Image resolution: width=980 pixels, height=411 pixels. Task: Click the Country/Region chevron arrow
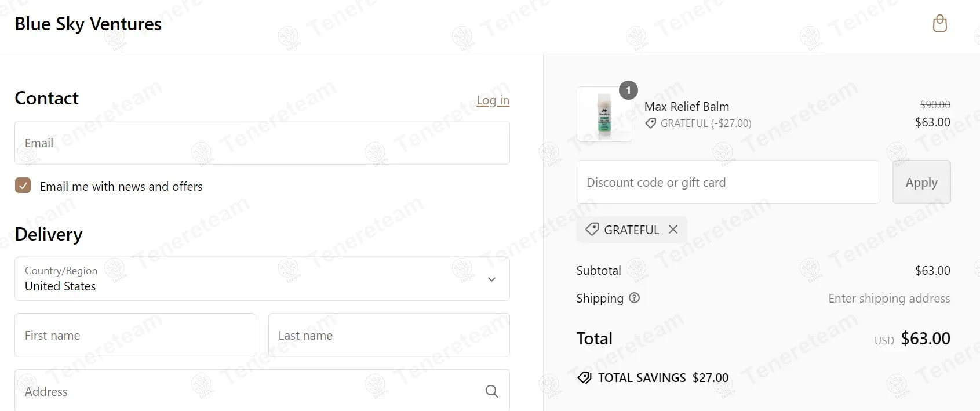point(491,279)
